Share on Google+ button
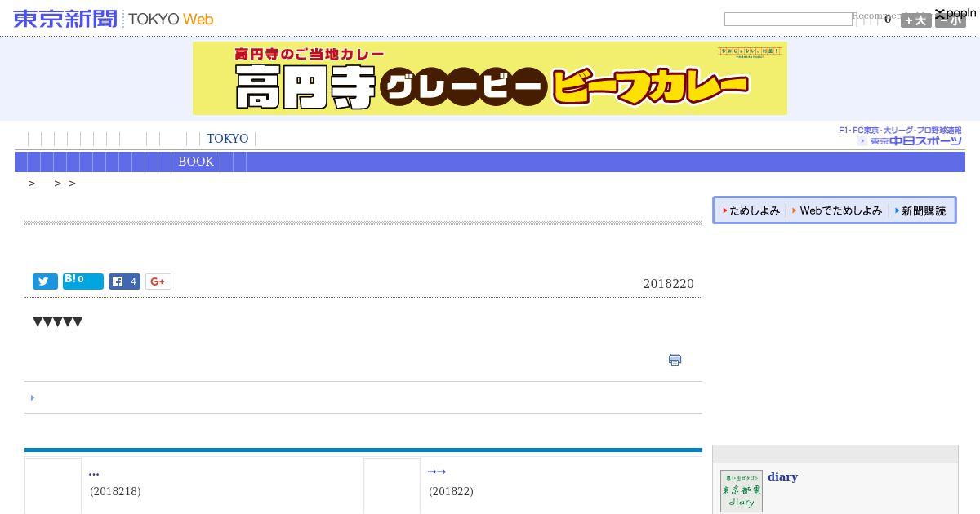The width and height of the screenshot is (980, 514). click(x=158, y=281)
